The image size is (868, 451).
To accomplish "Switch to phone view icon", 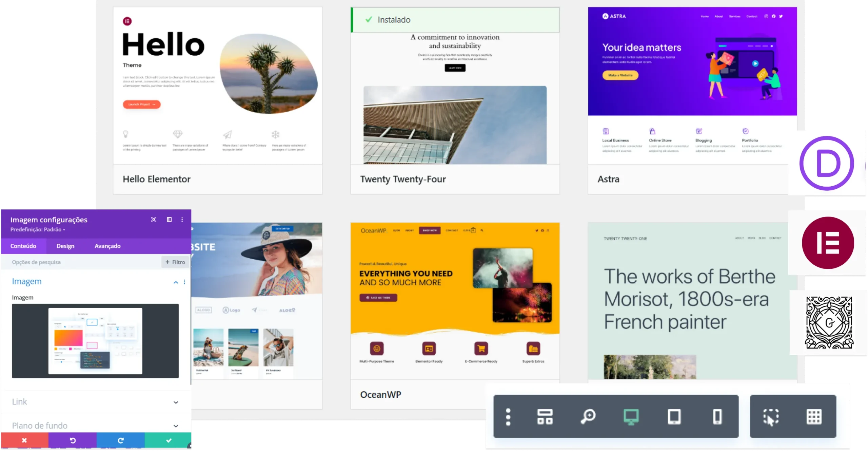I will pyautogui.click(x=717, y=416).
